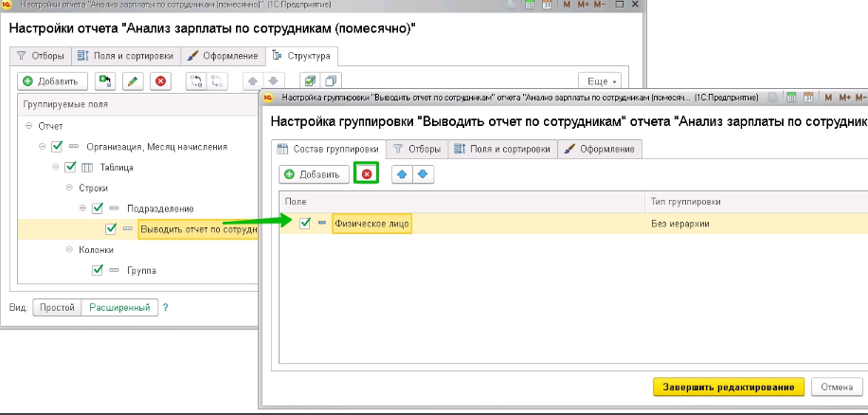
Task: Open the calculator icon in grouping window title bar
Action: [x=791, y=98]
